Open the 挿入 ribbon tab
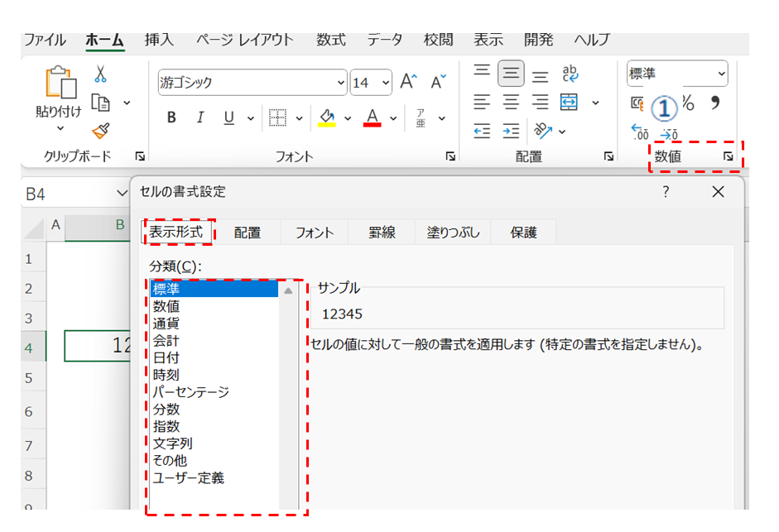Screen dimensions: 779x532 [159, 40]
